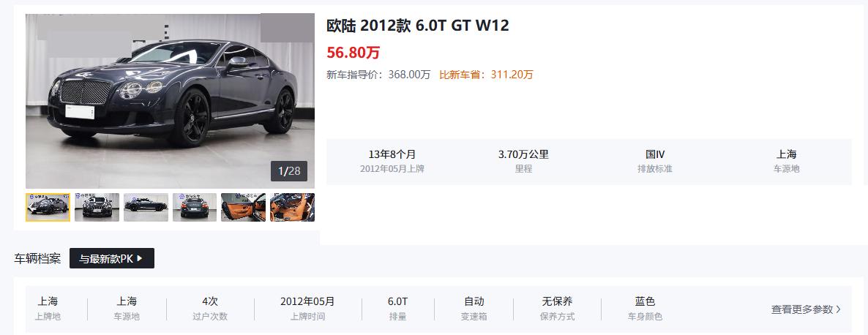Click the 56.80万 price text
Viewport: 868px width, 335px height.
[x=353, y=53]
